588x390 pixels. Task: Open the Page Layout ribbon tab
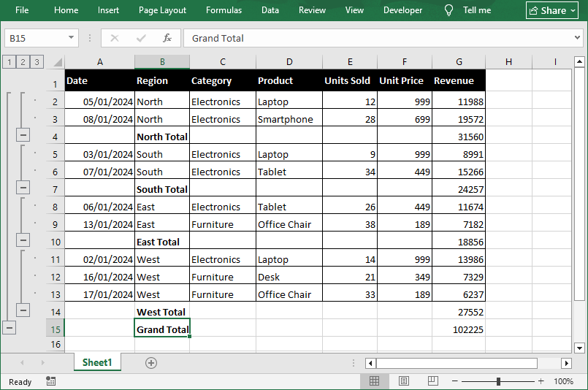click(x=162, y=10)
